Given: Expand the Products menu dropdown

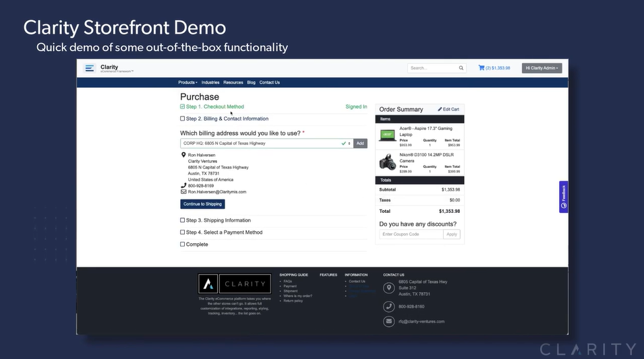Looking at the screenshot, I should pos(187,82).
